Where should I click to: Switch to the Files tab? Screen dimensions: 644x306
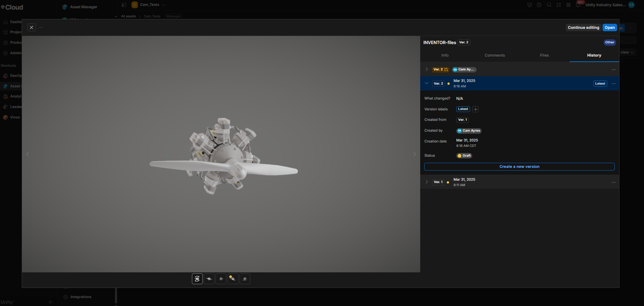(x=544, y=55)
